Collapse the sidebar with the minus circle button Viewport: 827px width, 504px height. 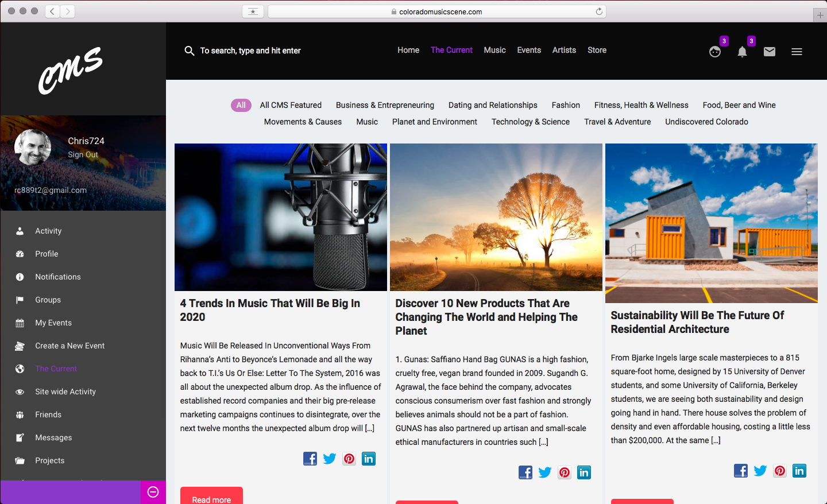153,492
